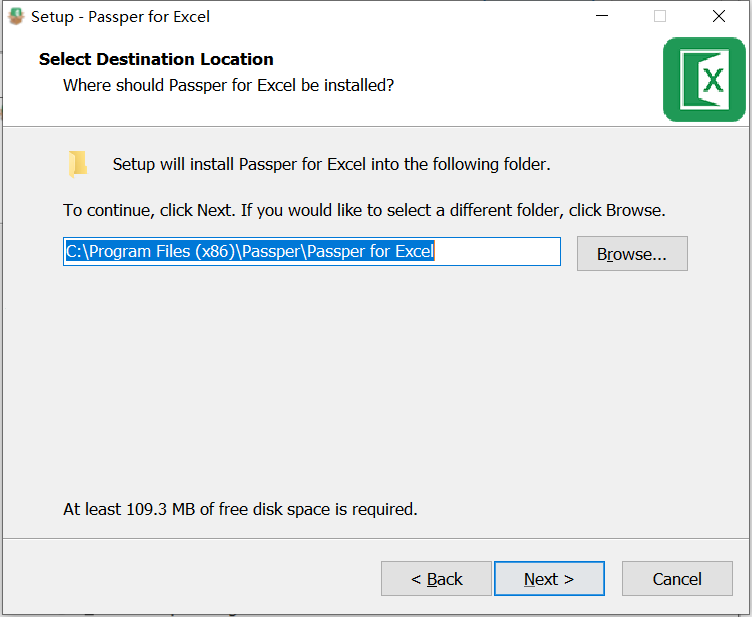Click the disabled maximize button
Image resolution: width=752 pixels, height=617 pixels.
(660, 16)
